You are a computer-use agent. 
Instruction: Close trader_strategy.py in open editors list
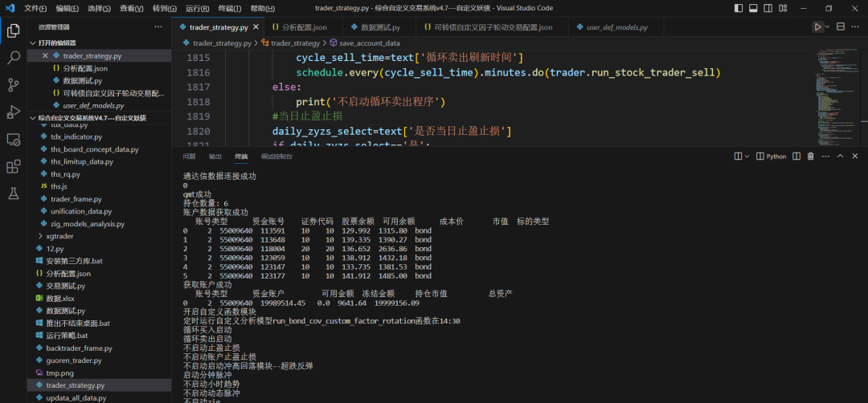45,56
